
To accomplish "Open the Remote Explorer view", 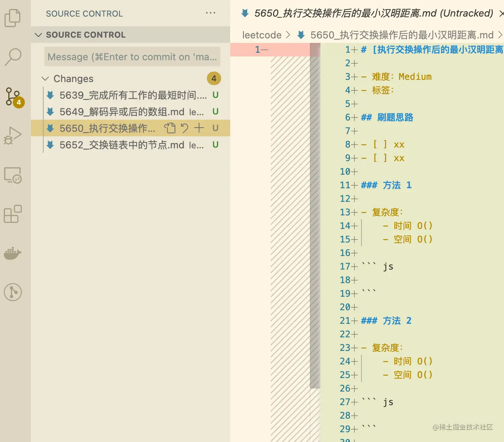I will [x=13, y=175].
